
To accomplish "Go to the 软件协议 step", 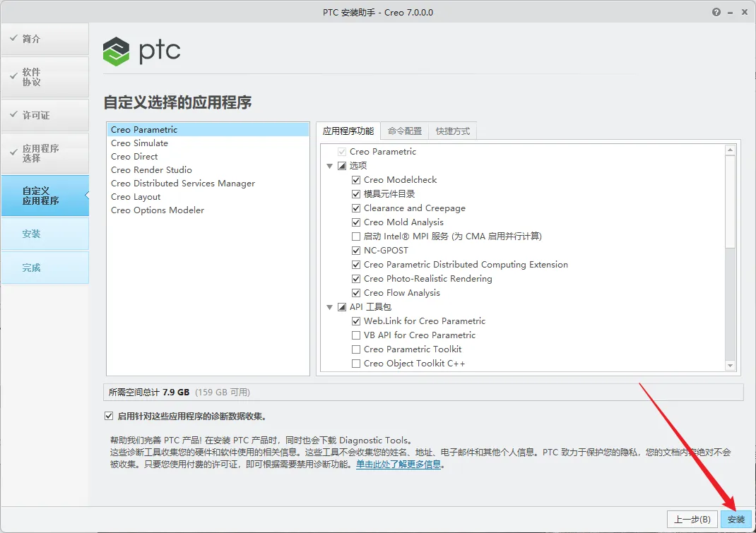I will (45, 77).
